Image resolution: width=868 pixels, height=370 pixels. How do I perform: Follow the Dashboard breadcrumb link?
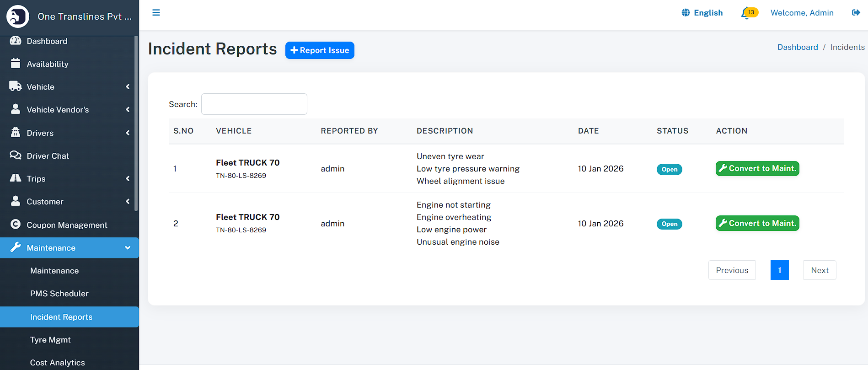[x=797, y=47]
